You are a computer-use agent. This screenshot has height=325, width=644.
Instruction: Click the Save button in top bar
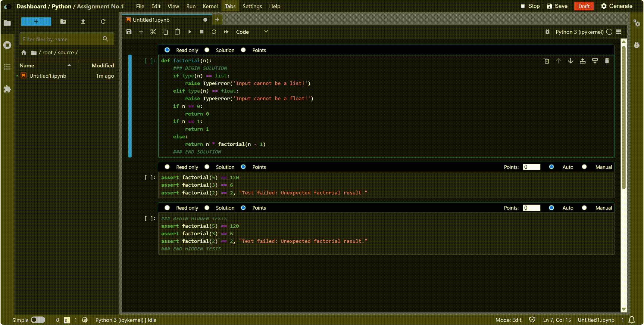pyautogui.click(x=557, y=6)
